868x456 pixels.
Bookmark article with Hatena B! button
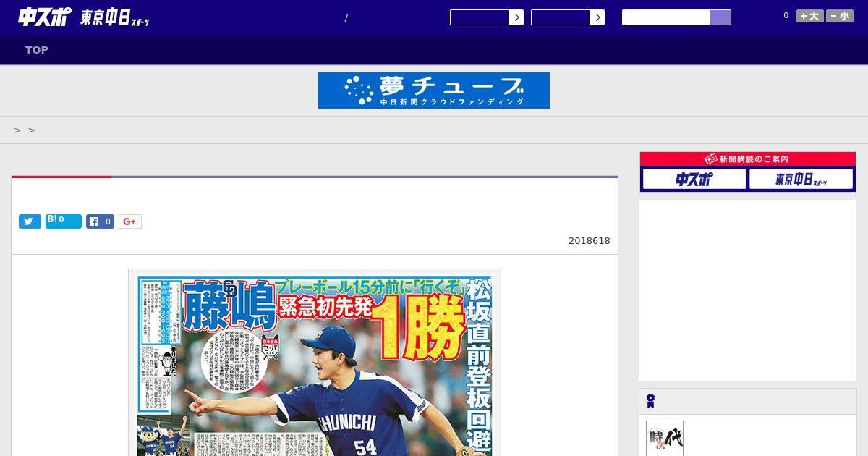pyautogui.click(x=64, y=221)
